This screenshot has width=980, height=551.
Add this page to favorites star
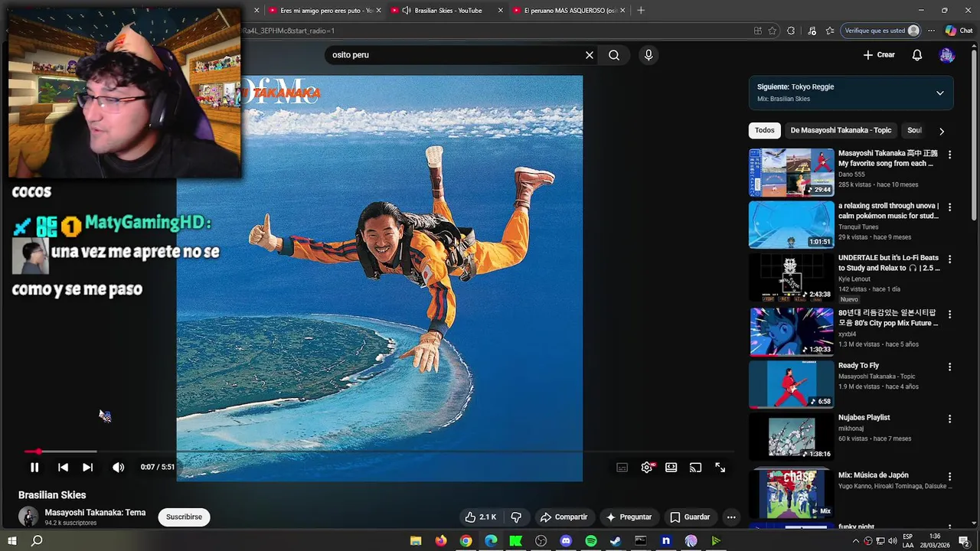tap(773, 31)
